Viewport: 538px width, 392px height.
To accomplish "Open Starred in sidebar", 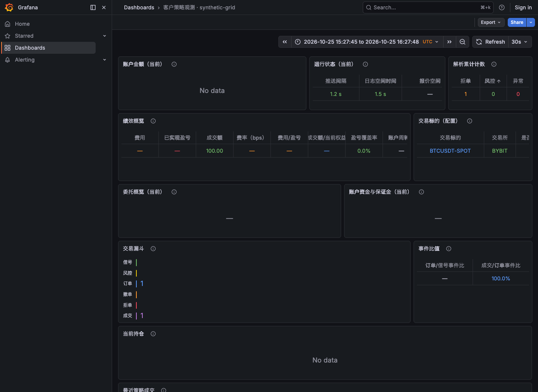I will [24, 36].
